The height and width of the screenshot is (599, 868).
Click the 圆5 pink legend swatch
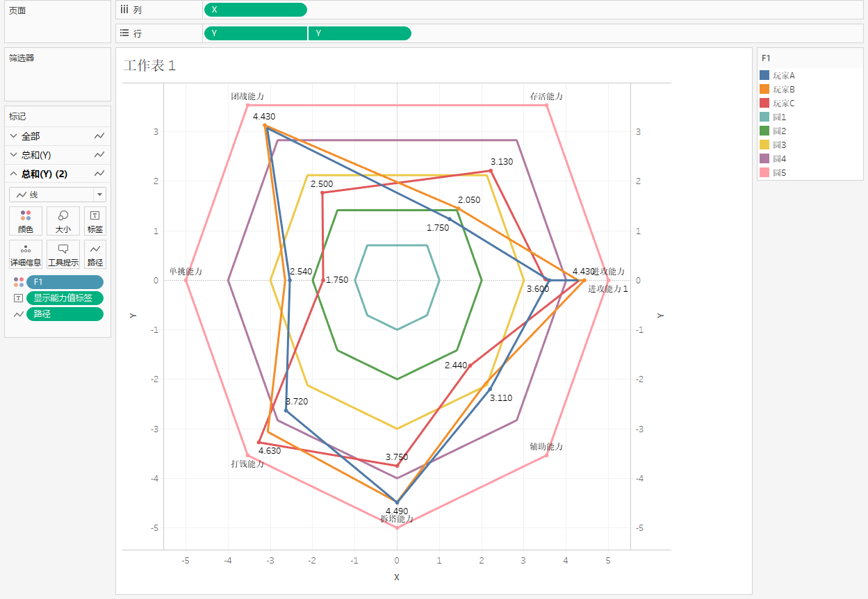coord(764,172)
